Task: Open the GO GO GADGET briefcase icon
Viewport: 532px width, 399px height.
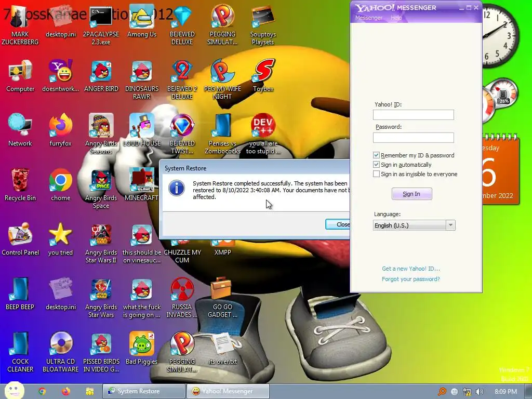Action: tap(222, 298)
